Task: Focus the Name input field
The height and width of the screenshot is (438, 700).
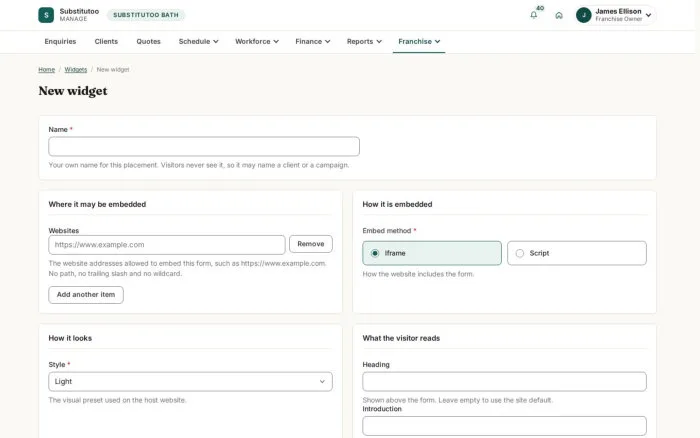Action: point(204,146)
